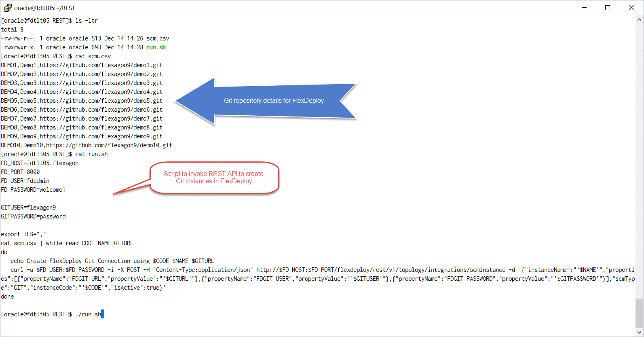Click the lone 'do' keyword line

4,252
